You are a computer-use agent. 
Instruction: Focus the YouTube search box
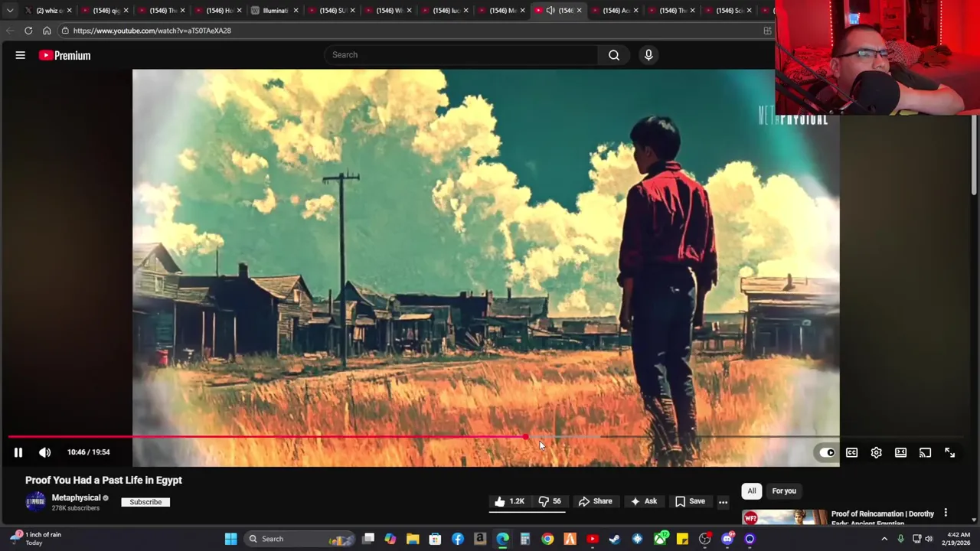461,55
